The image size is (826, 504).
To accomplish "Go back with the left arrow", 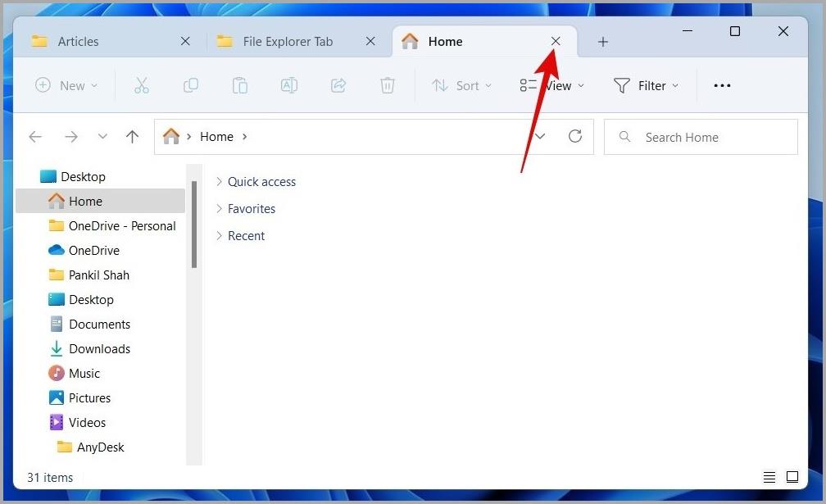I will (35, 137).
